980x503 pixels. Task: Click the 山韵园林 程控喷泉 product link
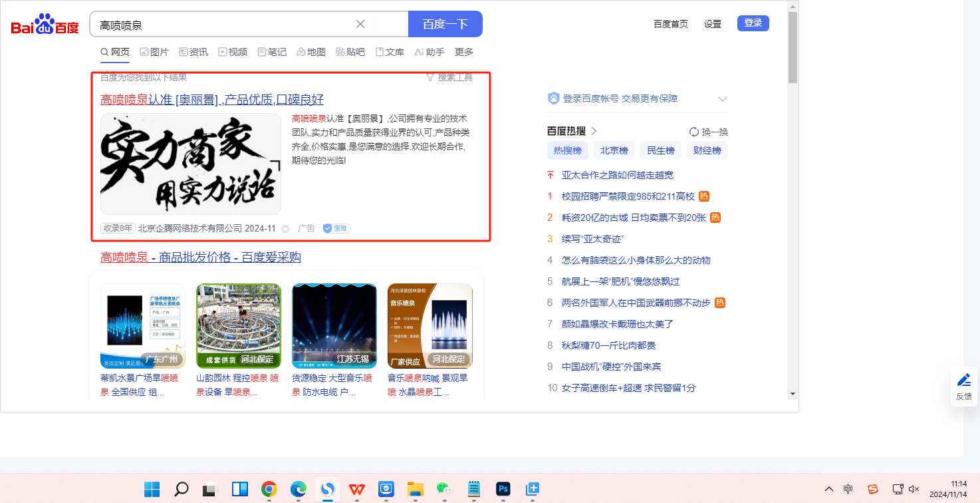click(x=237, y=385)
